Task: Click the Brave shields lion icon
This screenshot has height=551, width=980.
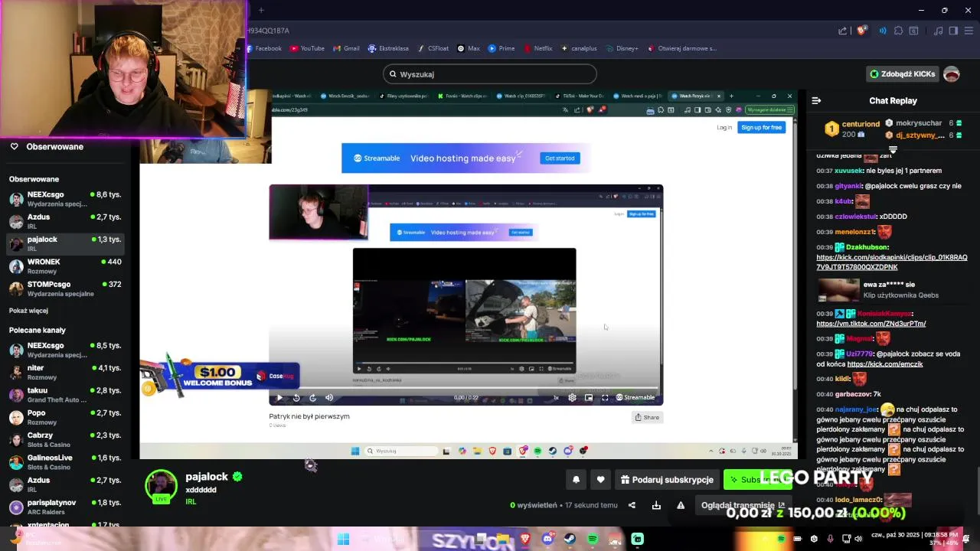Action: click(862, 31)
